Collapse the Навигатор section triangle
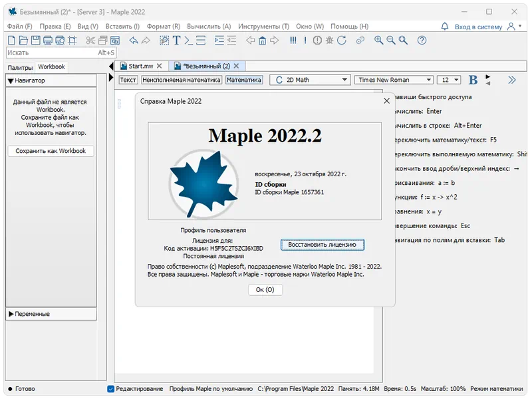 coord(11,80)
